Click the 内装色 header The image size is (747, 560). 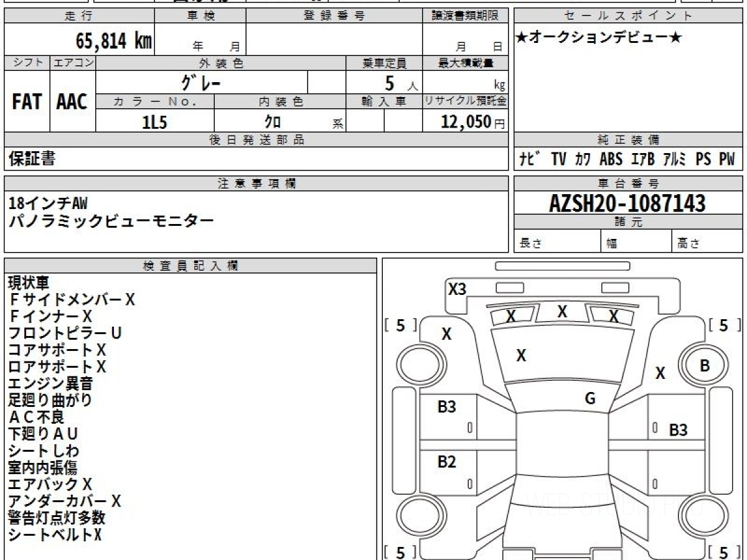tap(280, 101)
